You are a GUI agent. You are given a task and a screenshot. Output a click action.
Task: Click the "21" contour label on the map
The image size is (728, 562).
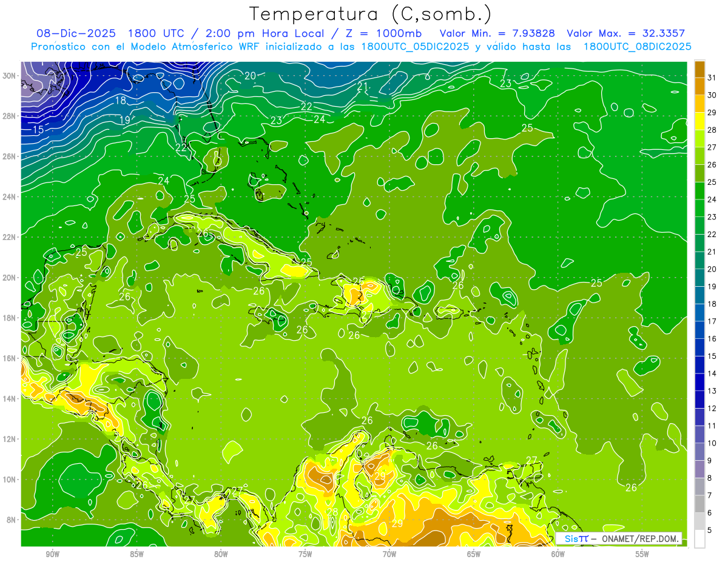[x=363, y=87]
